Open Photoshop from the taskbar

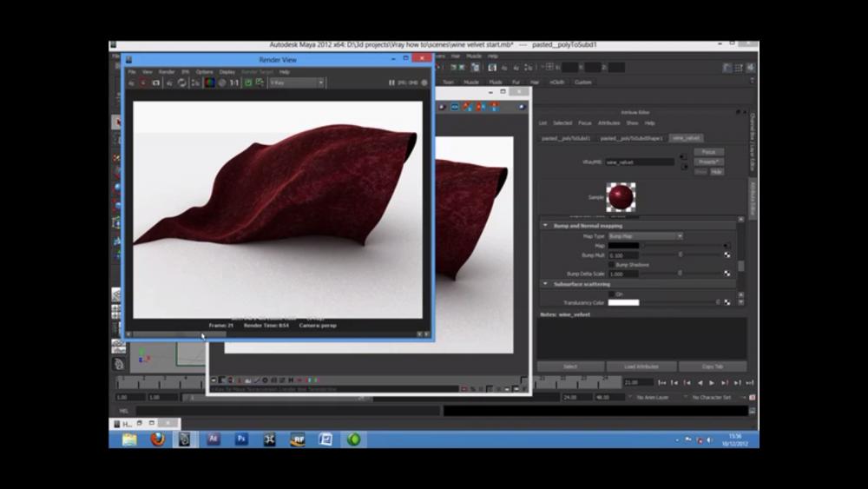(x=242, y=439)
